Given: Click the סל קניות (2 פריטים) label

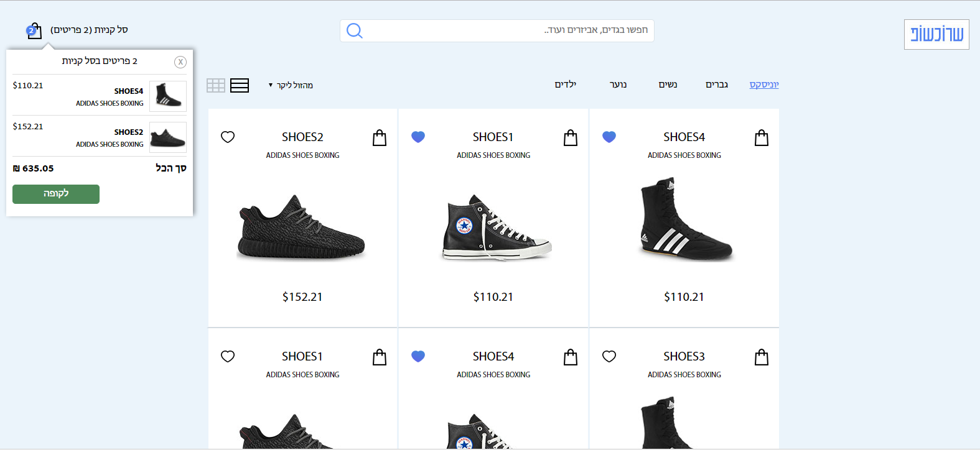Looking at the screenshot, I should 89,30.
